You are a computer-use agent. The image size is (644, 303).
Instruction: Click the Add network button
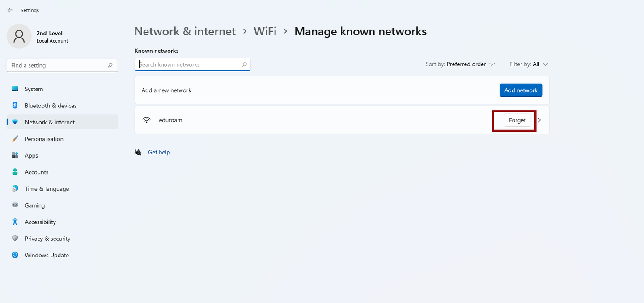coord(521,90)
